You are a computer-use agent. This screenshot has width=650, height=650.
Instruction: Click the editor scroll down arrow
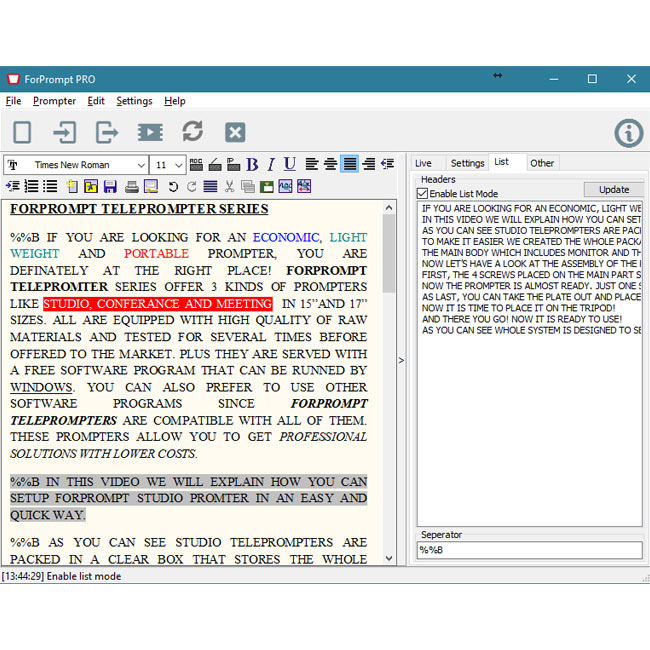[389, 558]
